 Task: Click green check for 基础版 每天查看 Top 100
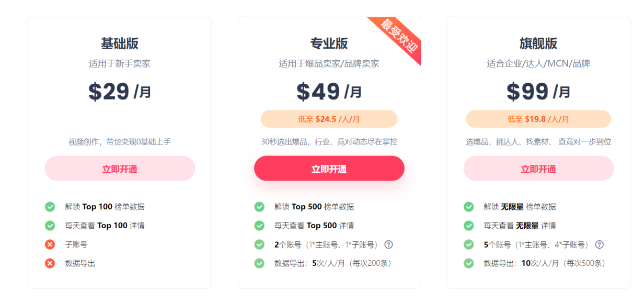tap(50, 226)
